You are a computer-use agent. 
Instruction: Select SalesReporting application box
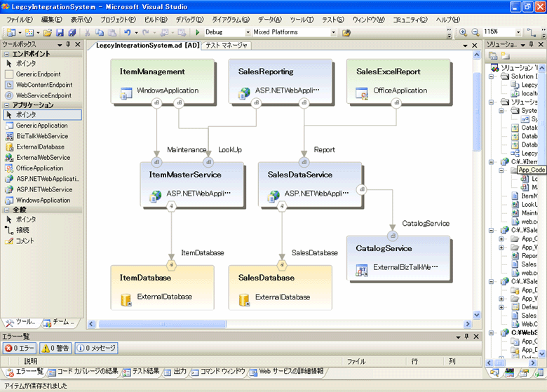click(x=280, y=81)
